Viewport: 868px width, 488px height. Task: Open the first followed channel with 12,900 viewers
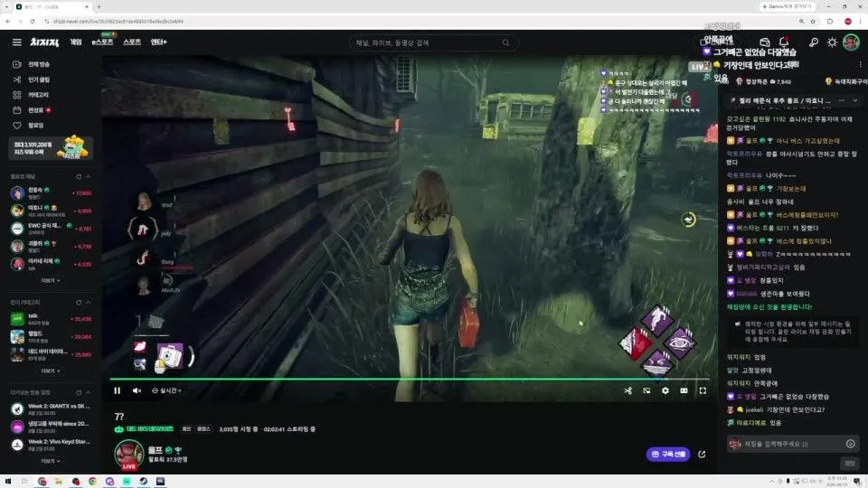click(x=51, y=193)
